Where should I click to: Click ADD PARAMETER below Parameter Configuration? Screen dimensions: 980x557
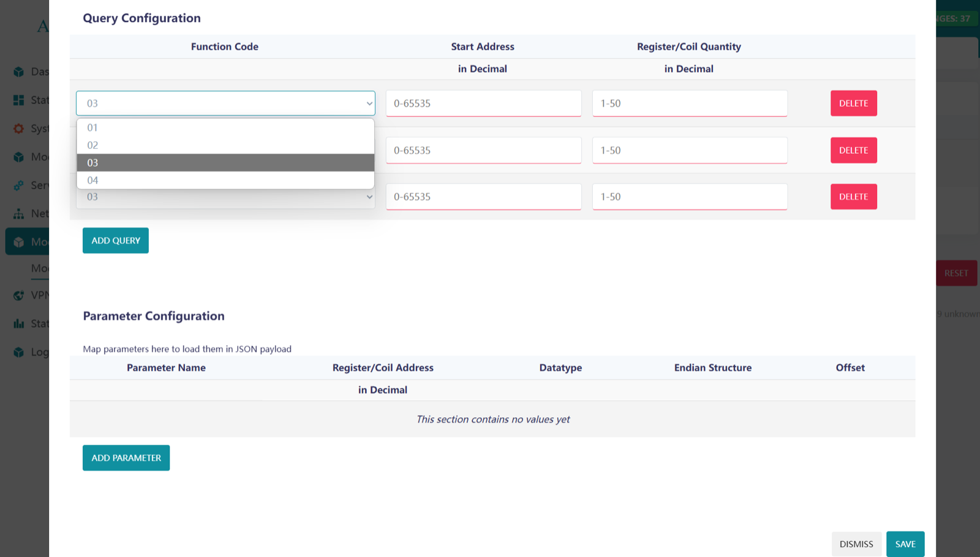(x=126, y=458)
